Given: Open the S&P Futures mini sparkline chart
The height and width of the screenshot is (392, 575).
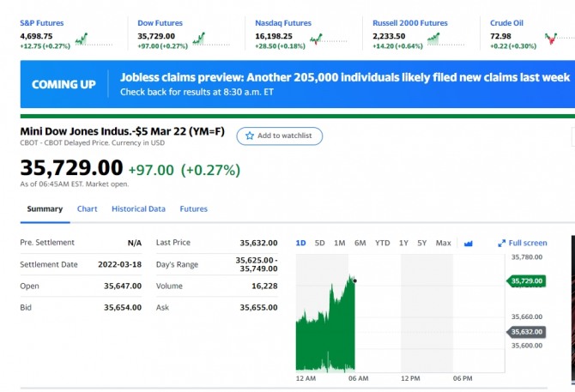Looking at the screenshot, I should click(94, 39).
